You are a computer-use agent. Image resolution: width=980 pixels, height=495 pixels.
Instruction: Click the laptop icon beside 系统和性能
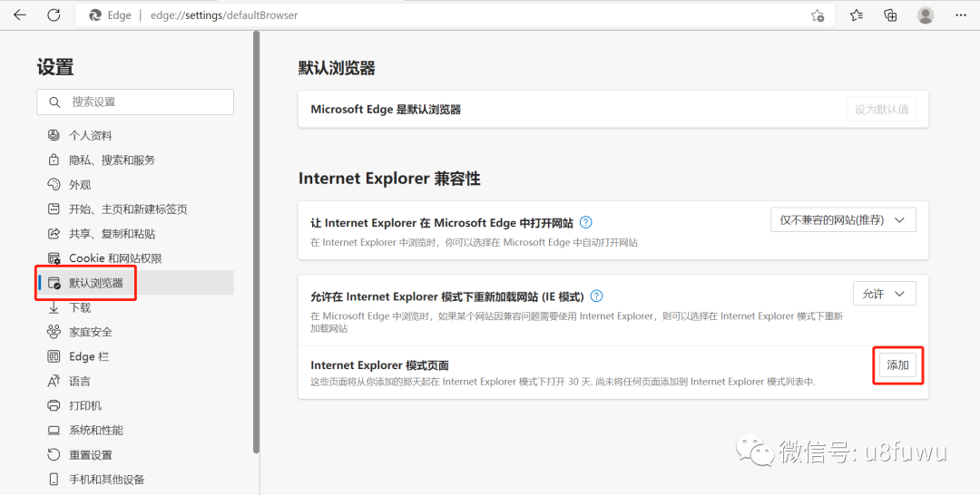[54, 430]
